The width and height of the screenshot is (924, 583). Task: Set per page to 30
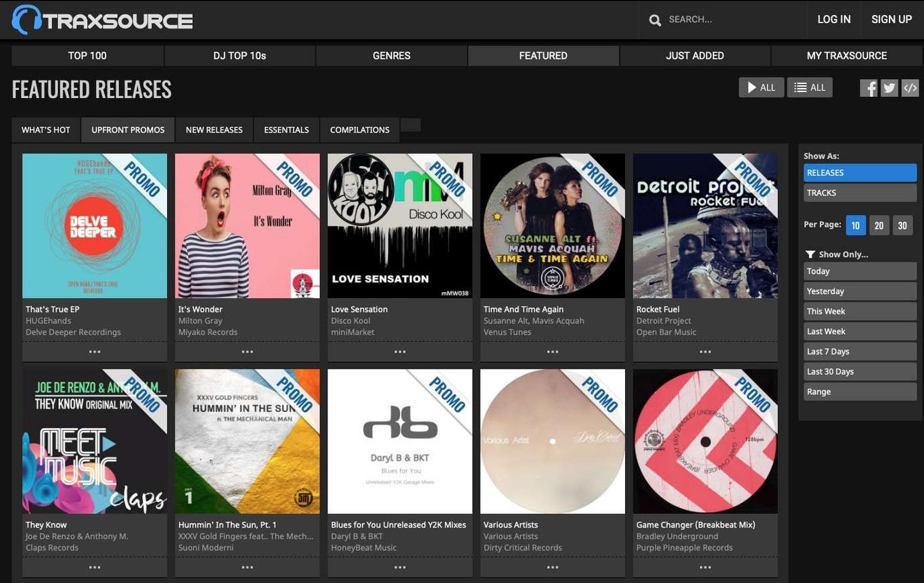pos(902,225)
